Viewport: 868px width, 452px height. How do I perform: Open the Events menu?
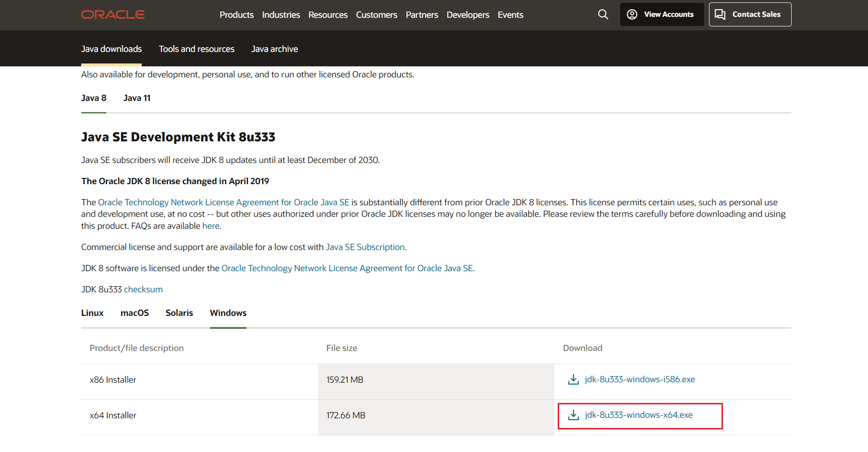coord(510,15)
